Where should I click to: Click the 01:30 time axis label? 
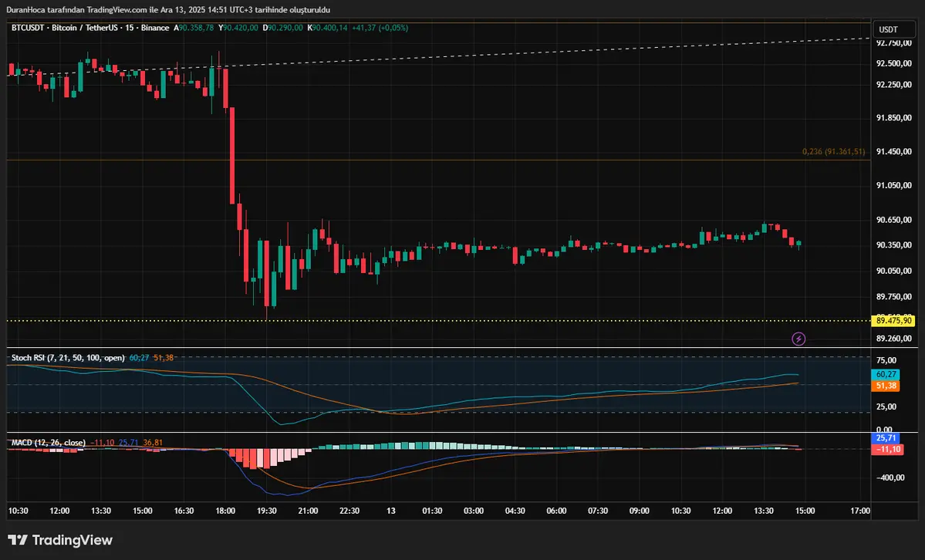tap(432, 511)
